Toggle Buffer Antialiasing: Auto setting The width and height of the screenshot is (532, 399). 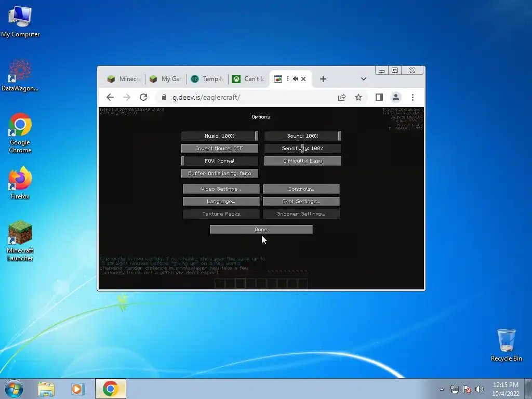click(x=220, y=174)
